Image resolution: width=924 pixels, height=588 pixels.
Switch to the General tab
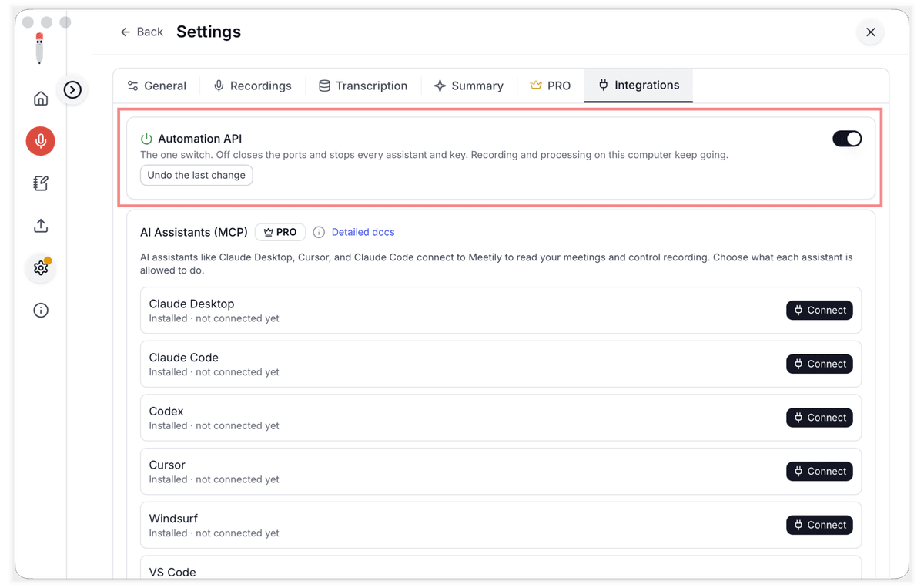pyautogui.click(x=157, y=86)
